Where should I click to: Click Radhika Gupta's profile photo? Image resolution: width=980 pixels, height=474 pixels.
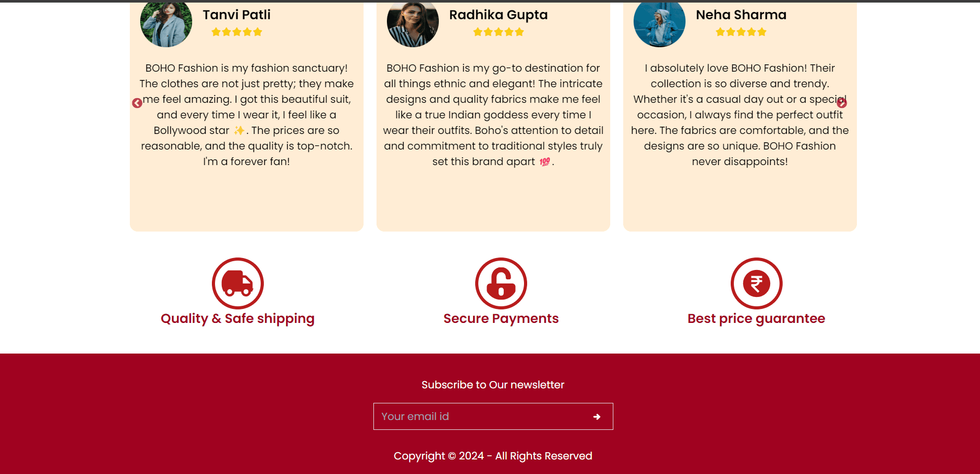point(413,23)
